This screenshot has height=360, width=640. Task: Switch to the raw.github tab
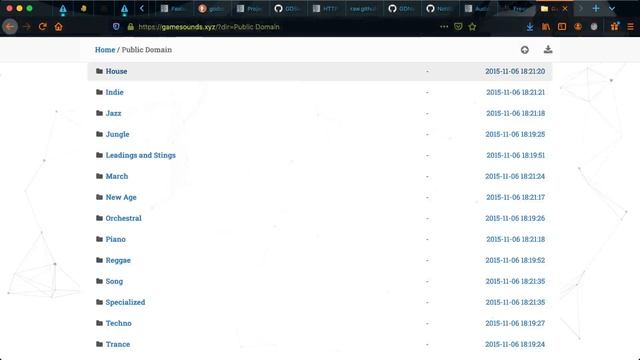[363, 9]
